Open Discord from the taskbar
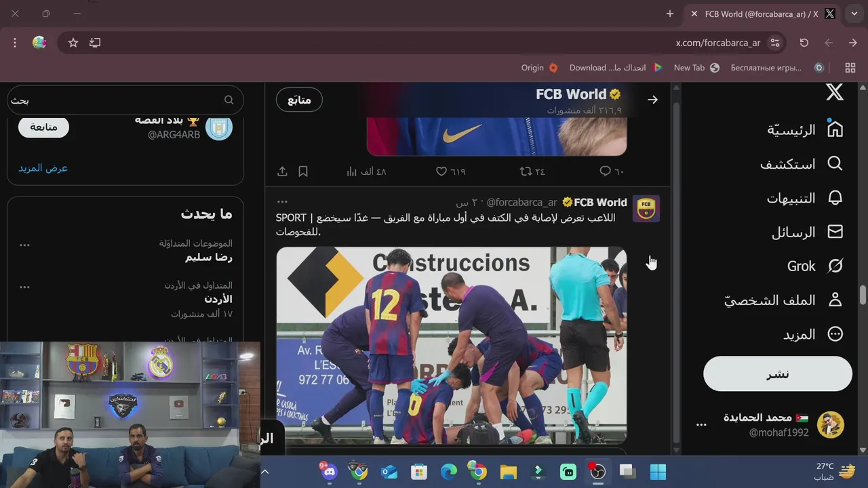868x488 pixels. point(329,471)
